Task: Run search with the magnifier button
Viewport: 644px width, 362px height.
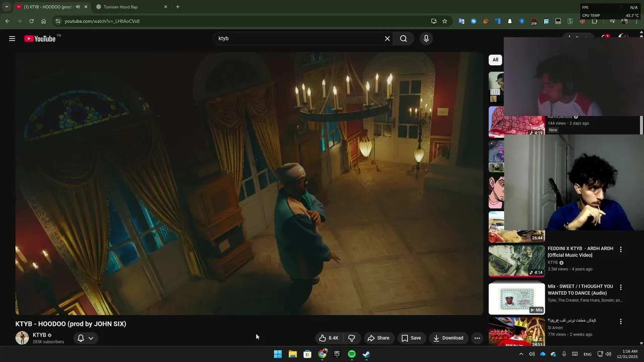Action: [x=404, y=39]
